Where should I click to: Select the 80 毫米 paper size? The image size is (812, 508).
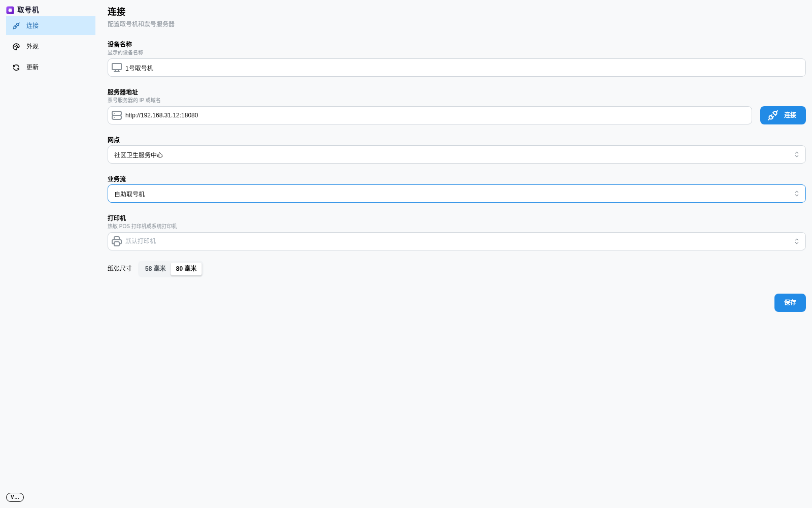186,269
